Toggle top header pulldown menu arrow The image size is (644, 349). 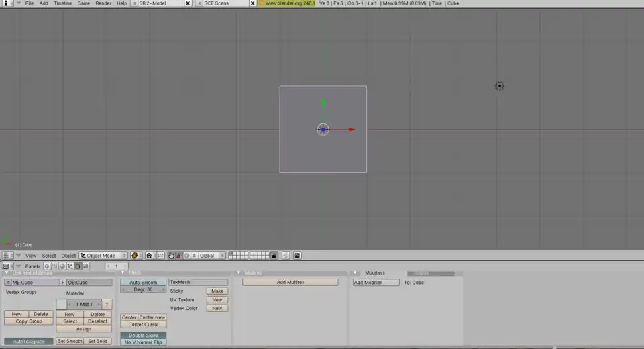pos(18,3)
